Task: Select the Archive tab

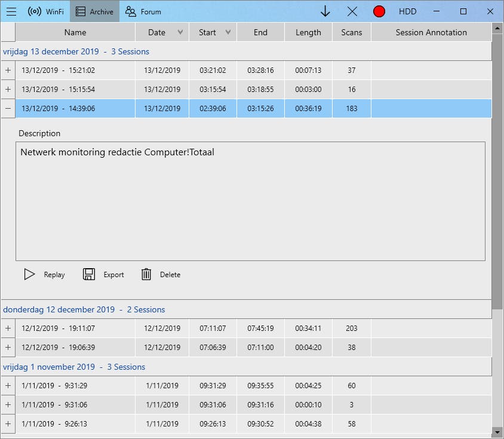Action: pyautogui.click(x=94, y=11)
